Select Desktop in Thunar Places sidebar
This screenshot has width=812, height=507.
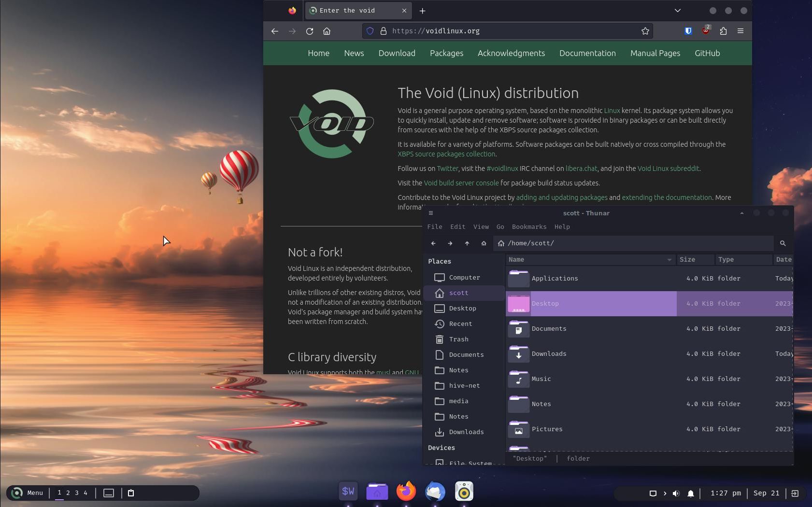tap(464, 309)
